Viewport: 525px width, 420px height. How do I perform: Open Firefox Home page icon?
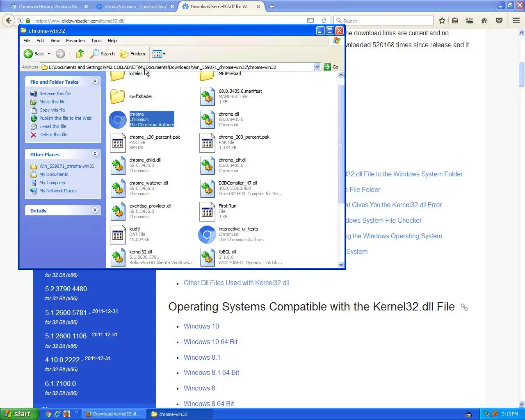pos(484,21)
